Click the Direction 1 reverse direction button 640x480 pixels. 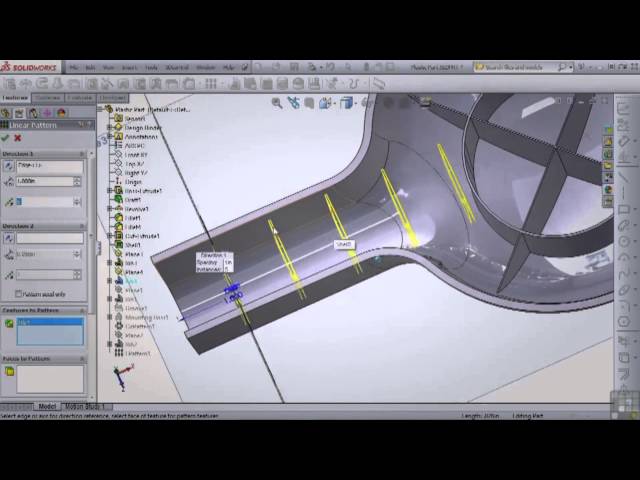(8, 165)
